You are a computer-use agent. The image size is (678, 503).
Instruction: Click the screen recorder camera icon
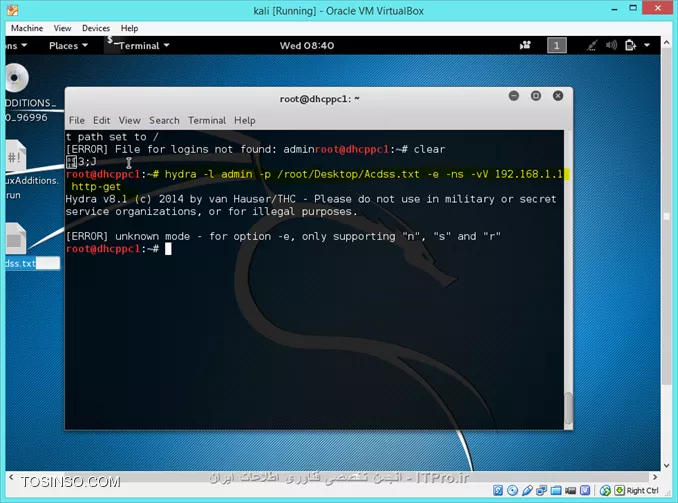pos(525,45)
